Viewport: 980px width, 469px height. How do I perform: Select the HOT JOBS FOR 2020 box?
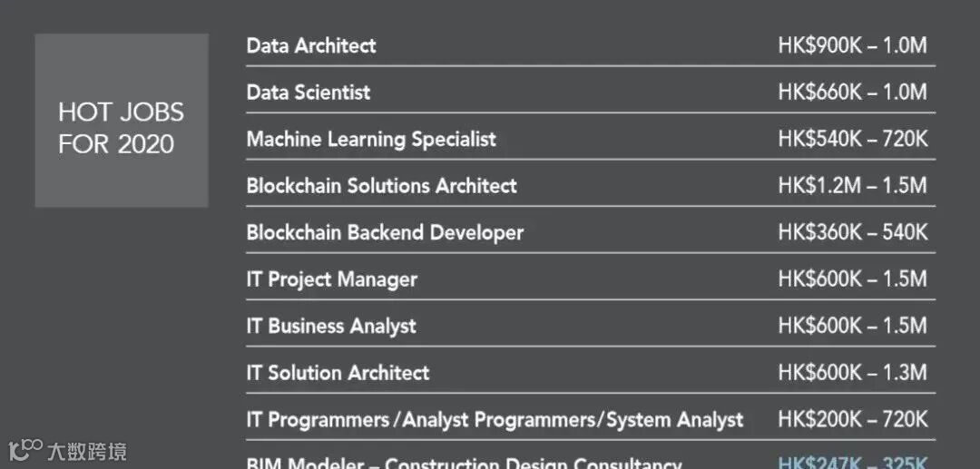pos(122,120)
